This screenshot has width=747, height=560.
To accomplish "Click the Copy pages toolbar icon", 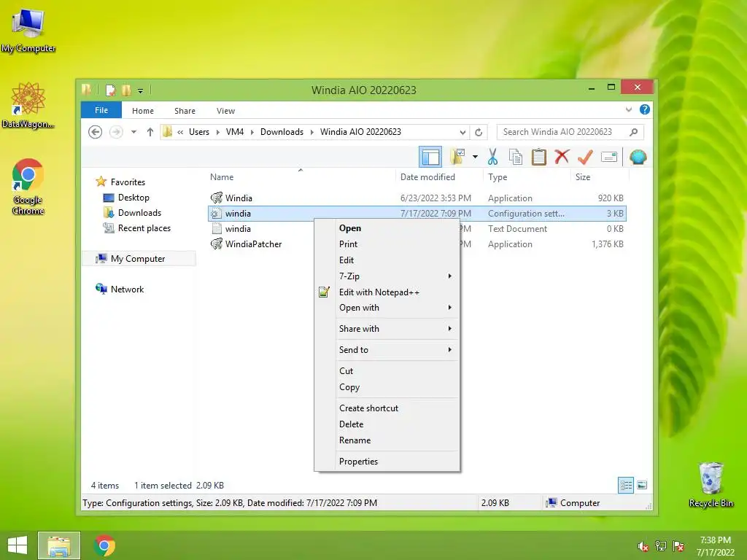I will (516, 157).
